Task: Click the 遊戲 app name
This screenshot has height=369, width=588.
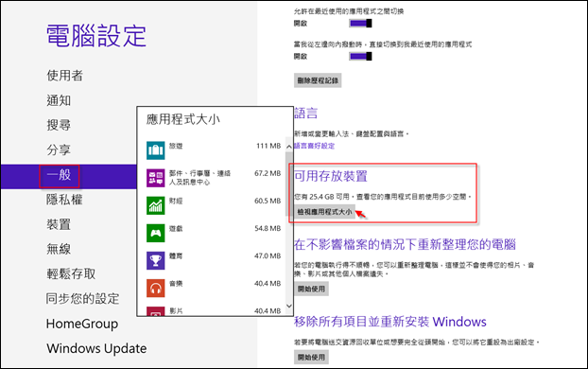Action: pos(176,228)
